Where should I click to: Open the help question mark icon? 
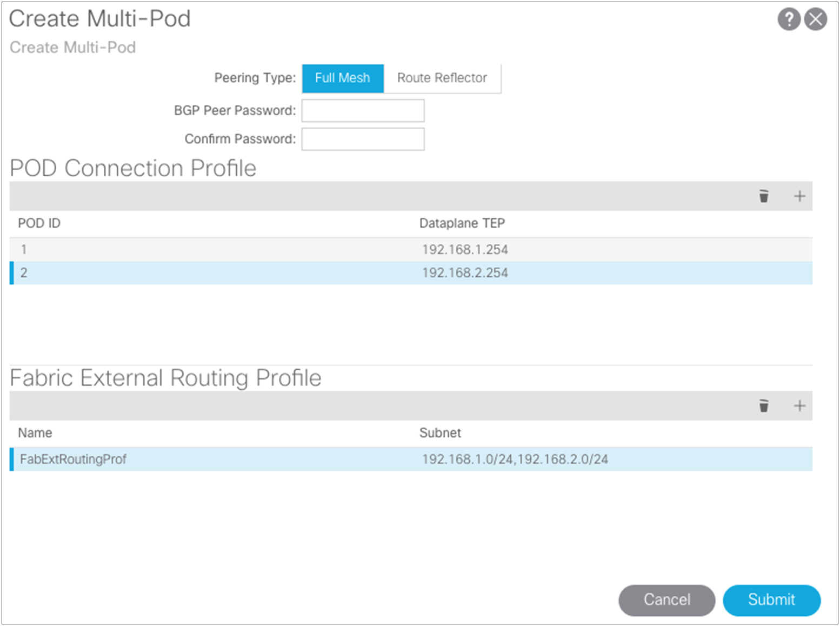tap(789, 19)
